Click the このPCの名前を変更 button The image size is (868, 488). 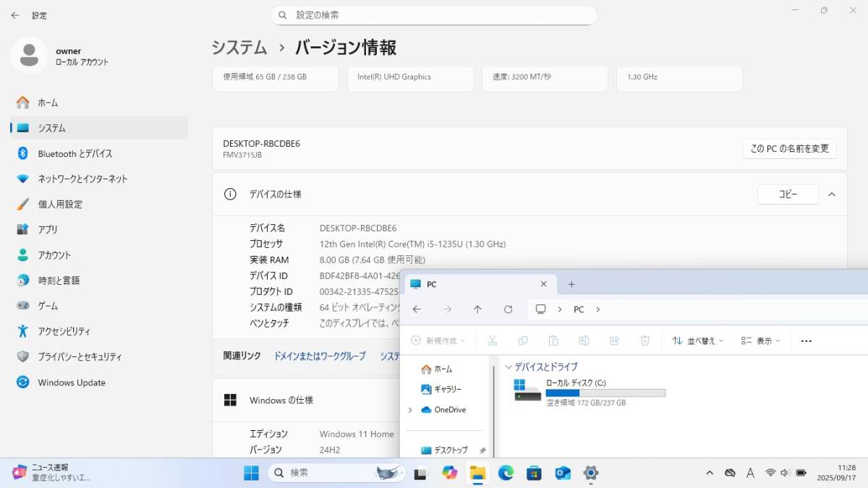[x=790, y=148]
